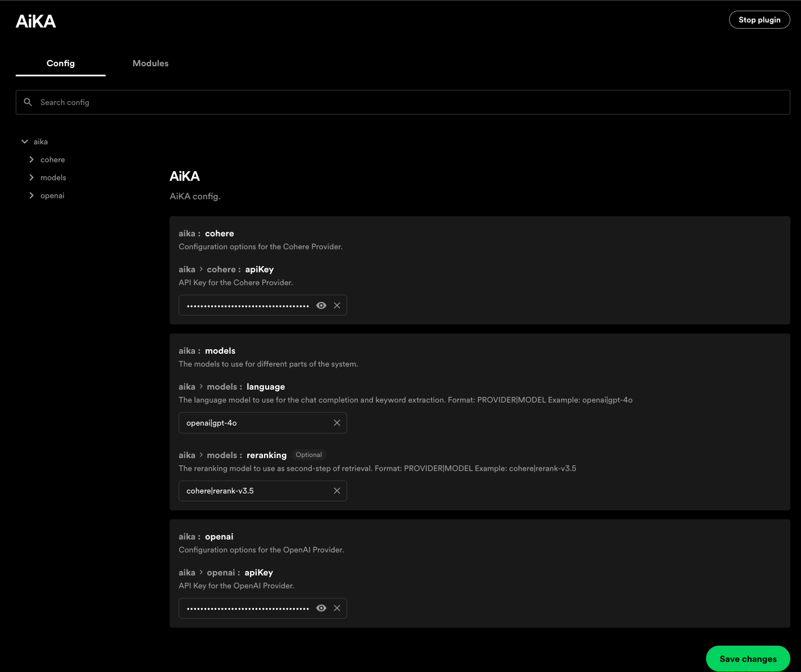This screenshot has height=672, width=801.
Task: Select openai in the config tree
Action: pos(52,195)
